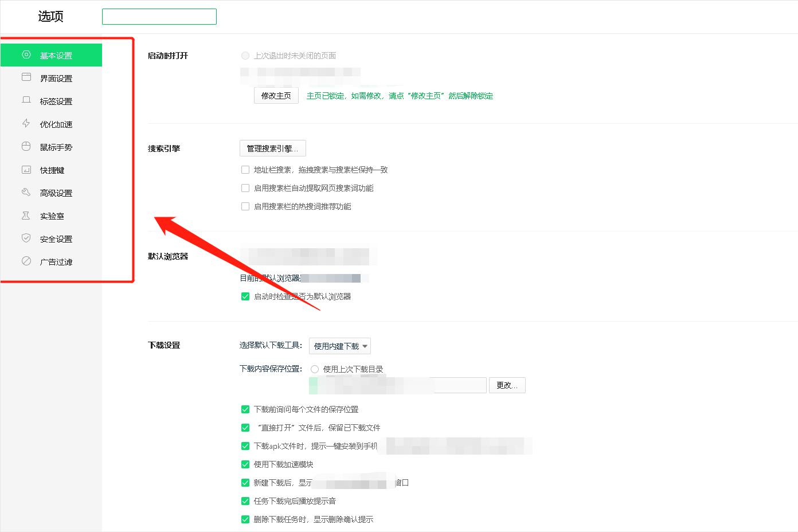Click the 更改... download path button
798x532 pixels.
point(507,385)
